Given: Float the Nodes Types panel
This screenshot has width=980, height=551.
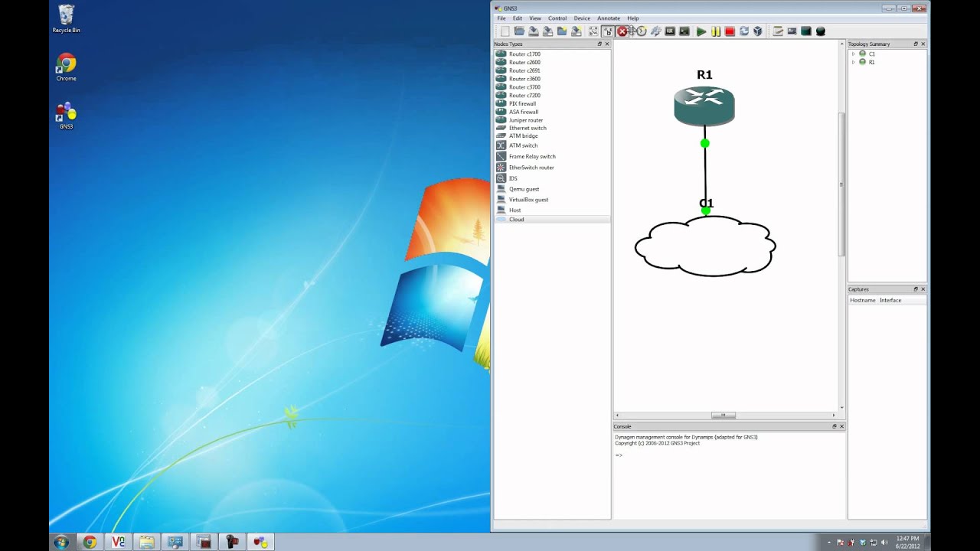Looking at the screenshot, I should pos(599,44).
